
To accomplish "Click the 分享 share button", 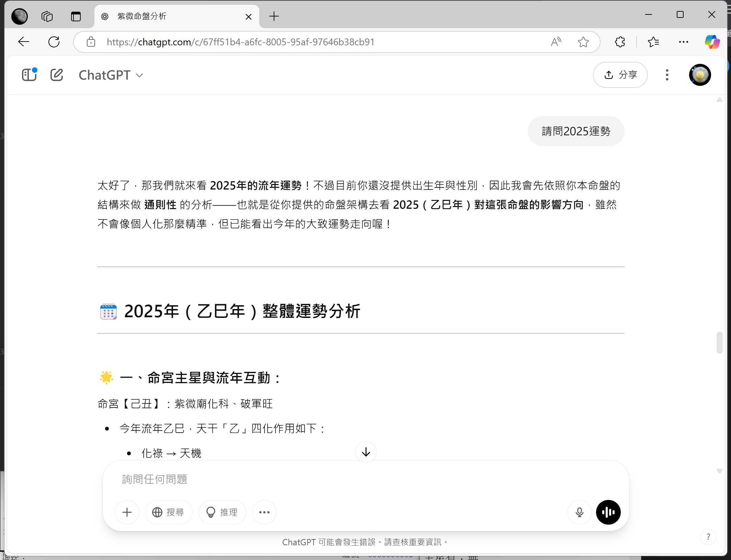I will (620, 75).
